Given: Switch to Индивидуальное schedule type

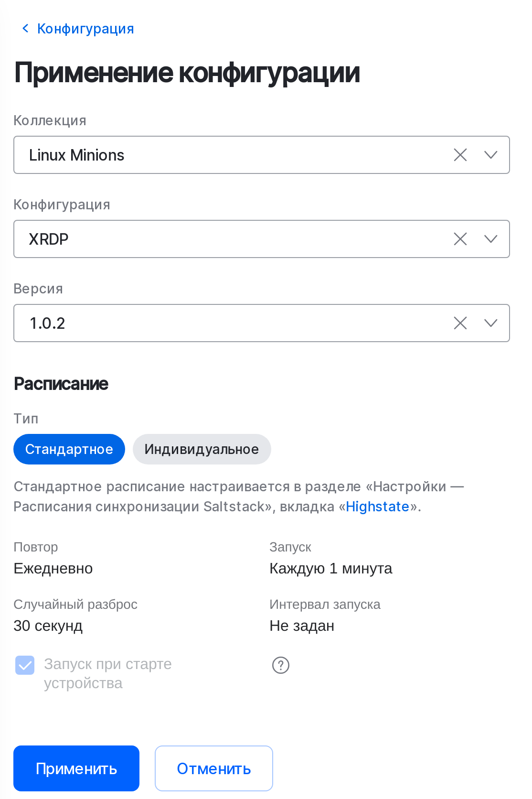Looking at the screenshot, I should point(202,449).
